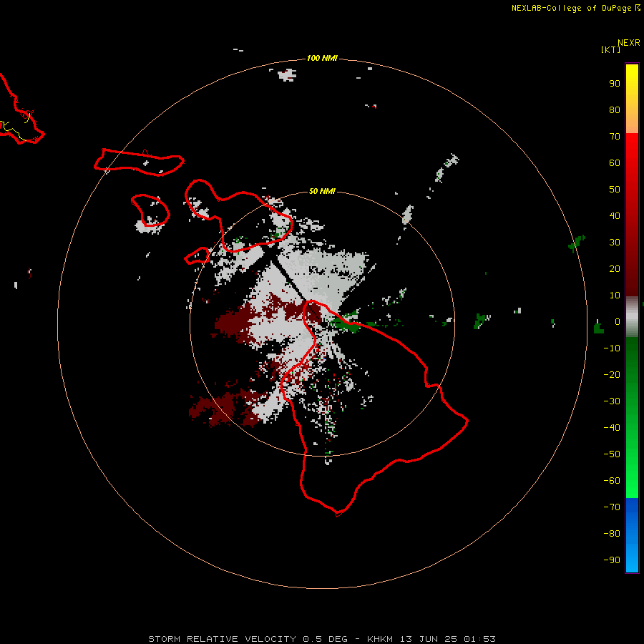
Task: Click the positive 30 scale label
Action: point(615,243)
